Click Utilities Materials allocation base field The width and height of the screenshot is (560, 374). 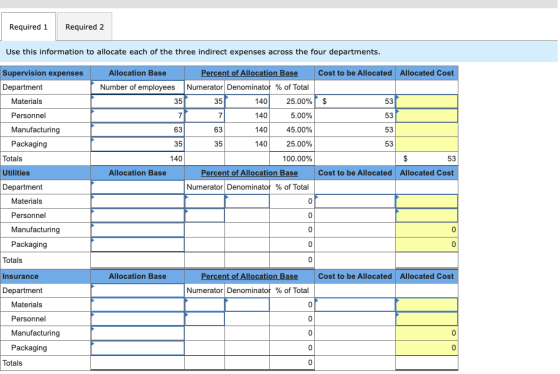click(x=138, y=201)
